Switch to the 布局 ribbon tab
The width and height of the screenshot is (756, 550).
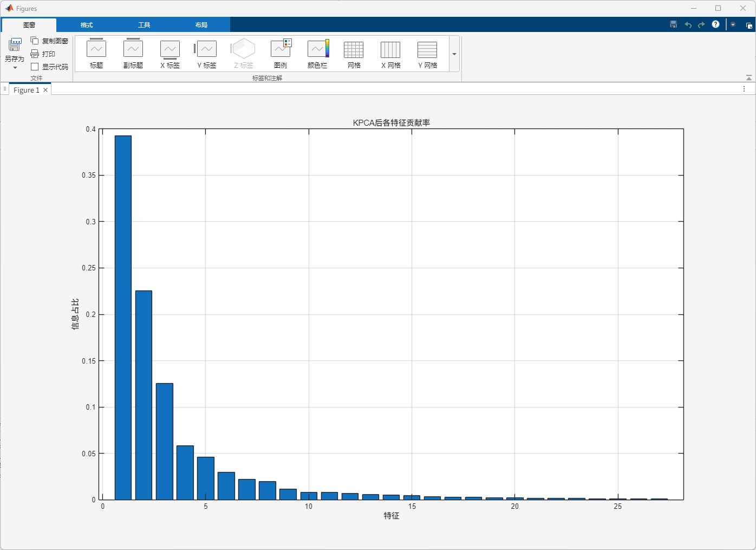pos(201,25)
